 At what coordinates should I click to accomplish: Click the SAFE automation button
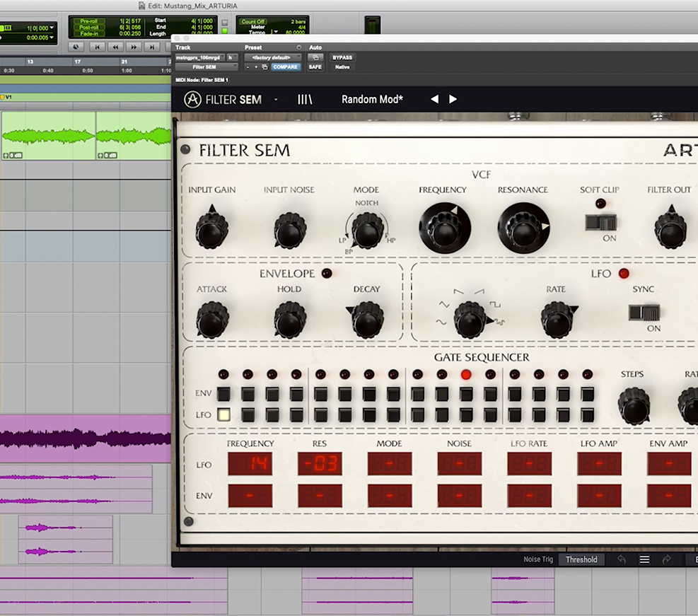coord(315,67)
